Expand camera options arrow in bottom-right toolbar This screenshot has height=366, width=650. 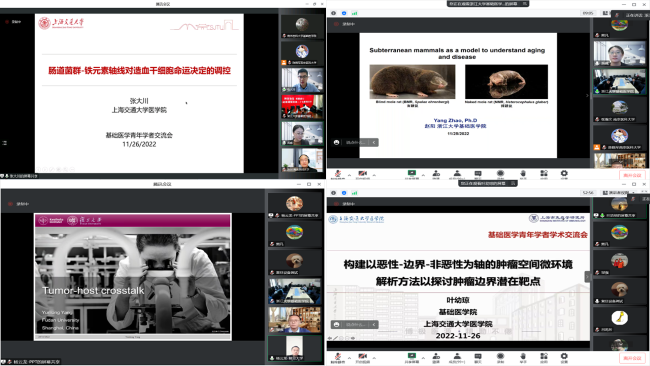click(374, 358)
